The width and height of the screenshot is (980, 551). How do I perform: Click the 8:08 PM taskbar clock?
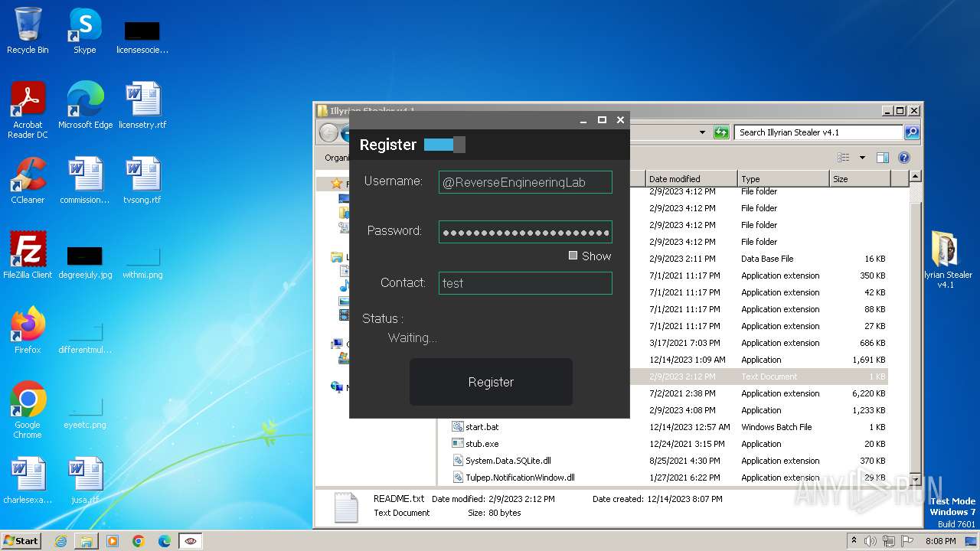point(940,541)
